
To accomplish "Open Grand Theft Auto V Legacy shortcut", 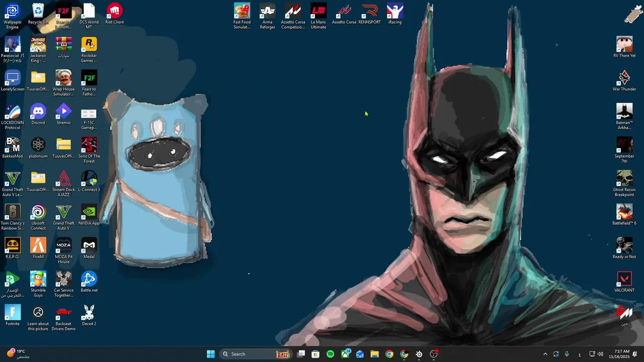I will [x=13, y=184].
